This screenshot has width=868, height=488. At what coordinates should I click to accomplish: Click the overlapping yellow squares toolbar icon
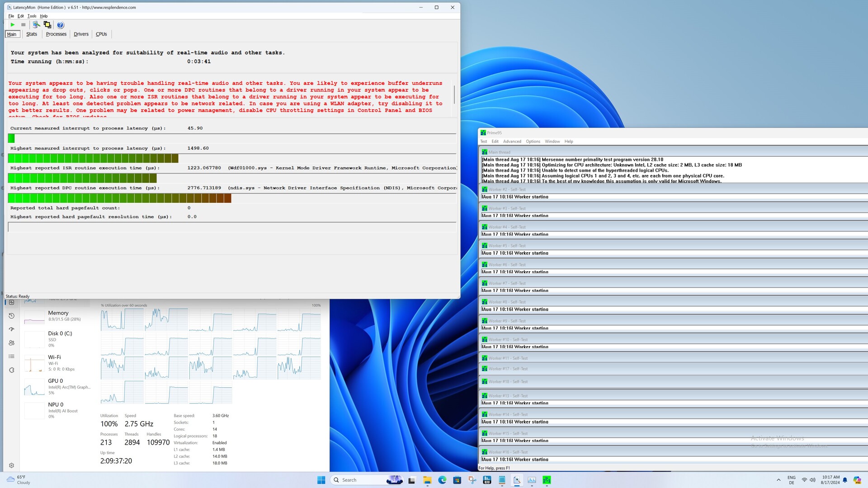click(x=47, y=25)
